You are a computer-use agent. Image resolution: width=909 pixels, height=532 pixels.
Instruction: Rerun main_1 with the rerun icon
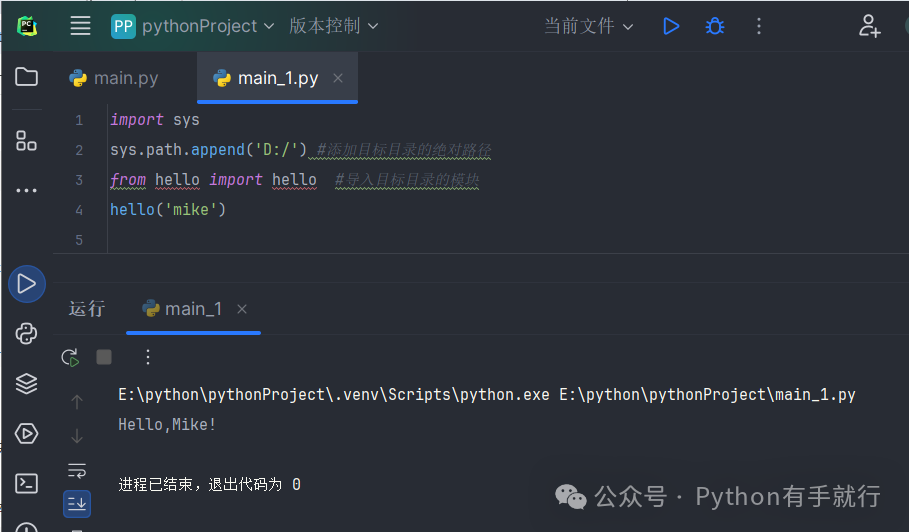(70, 358)
